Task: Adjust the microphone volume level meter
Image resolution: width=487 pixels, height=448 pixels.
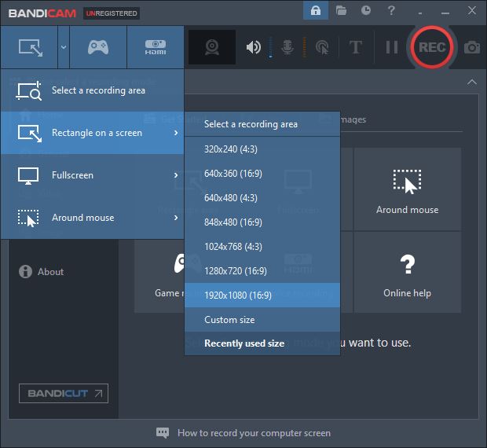Action: pos(305,47)
